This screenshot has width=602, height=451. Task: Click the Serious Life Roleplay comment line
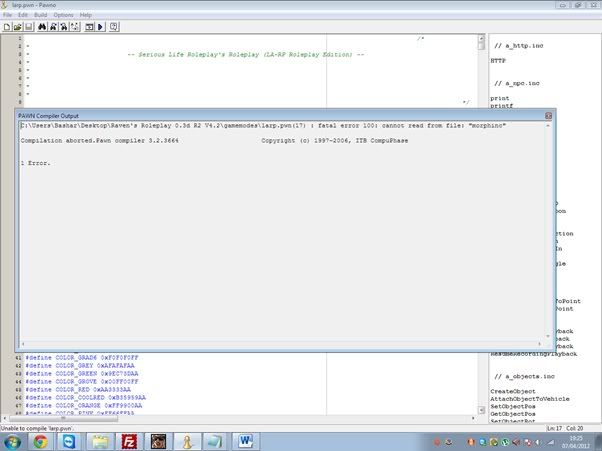[x=246, y=55]
